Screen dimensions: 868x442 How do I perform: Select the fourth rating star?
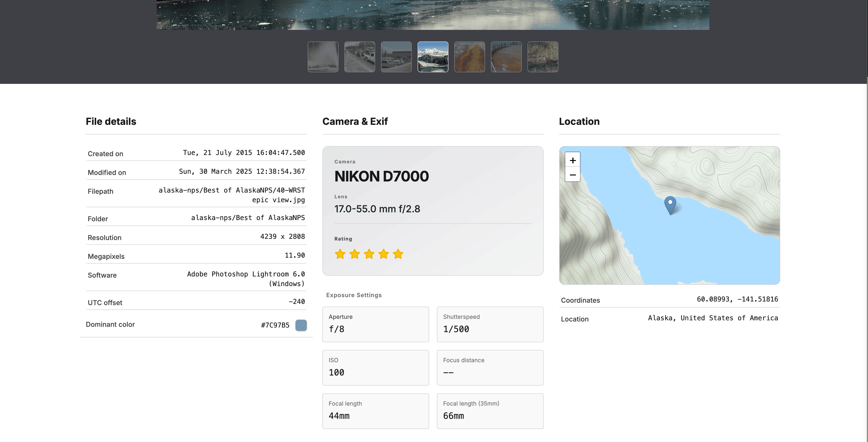pyautogui.click(x=383, y=254)
